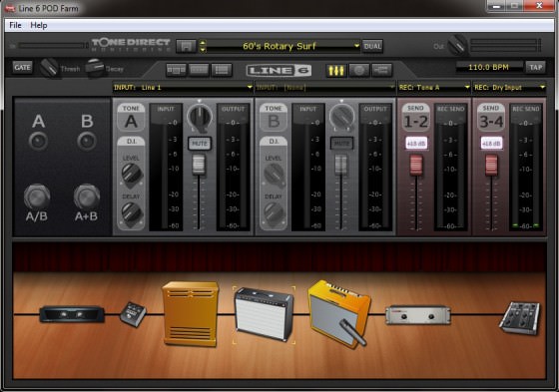Select tone A radio button
The image size is (559, 392).
pyautogui.click(x=38, y=141)
